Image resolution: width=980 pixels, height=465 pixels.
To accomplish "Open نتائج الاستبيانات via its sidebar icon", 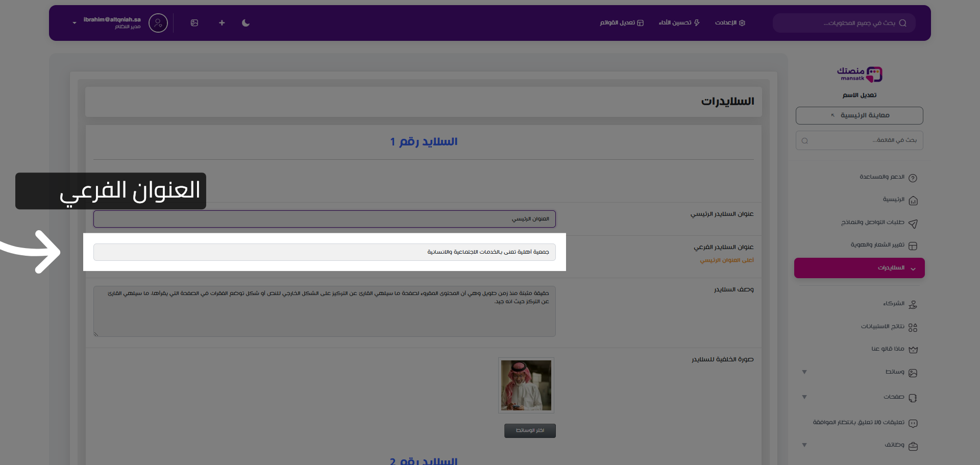I will (914, 327).
